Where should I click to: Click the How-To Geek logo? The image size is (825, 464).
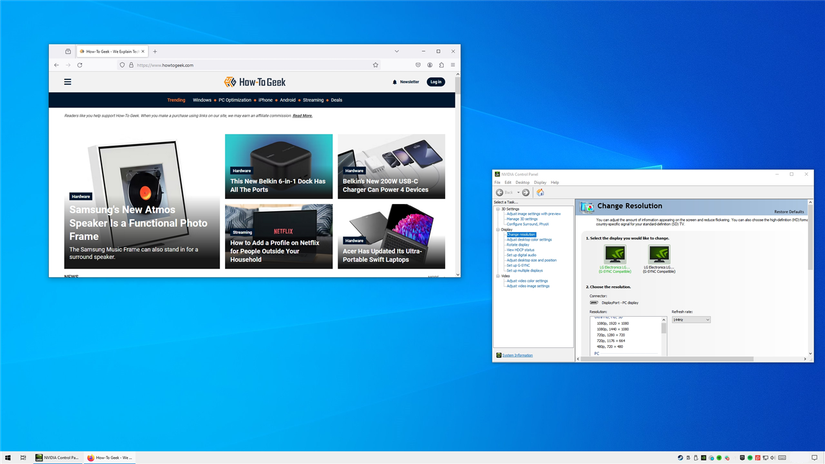[255, 82]
